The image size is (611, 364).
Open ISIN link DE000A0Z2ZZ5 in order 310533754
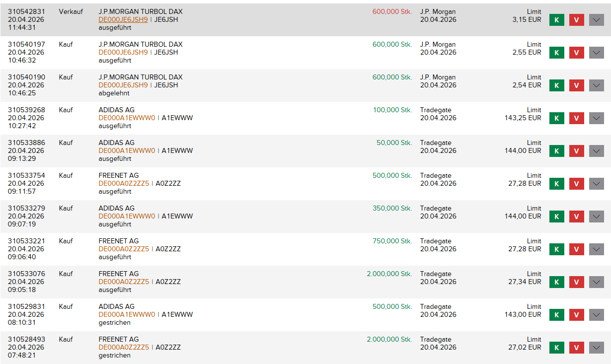pyautogui.click(x=124, y=183)
